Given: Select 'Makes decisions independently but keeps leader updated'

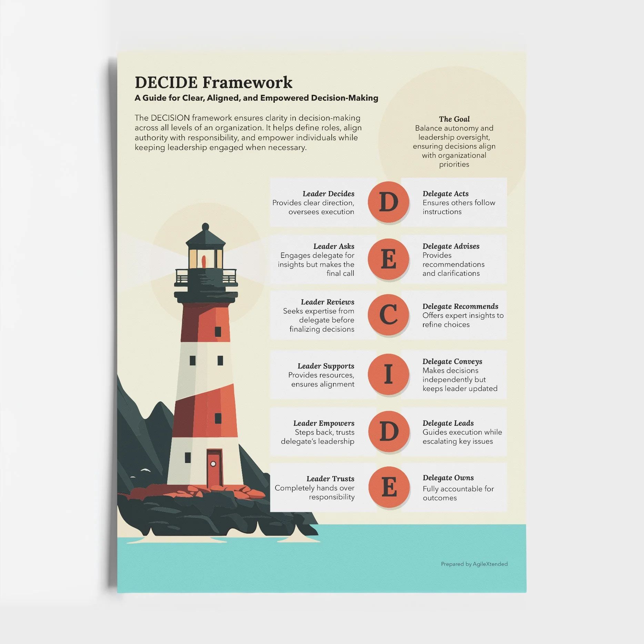Looking at the screenshot, I should [x=460, y=380].
